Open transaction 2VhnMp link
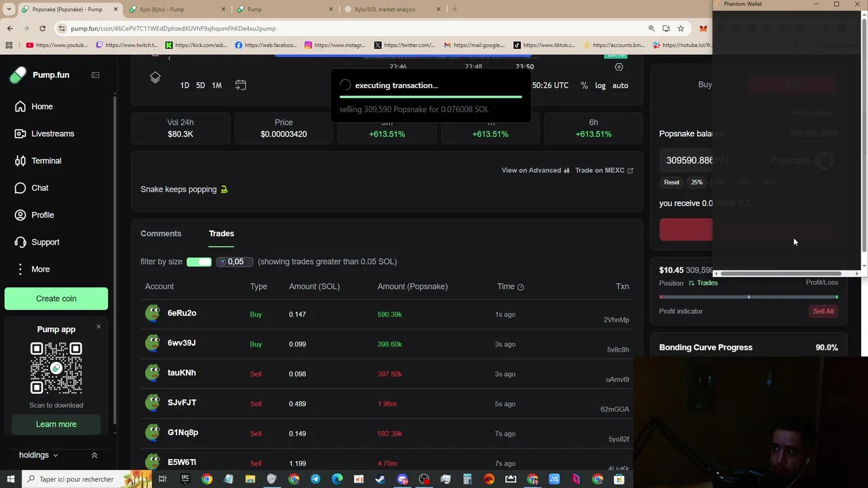Image resolution: width=868 pixels, height=488 pixels. pyautogui.click(x=616, y=320)
